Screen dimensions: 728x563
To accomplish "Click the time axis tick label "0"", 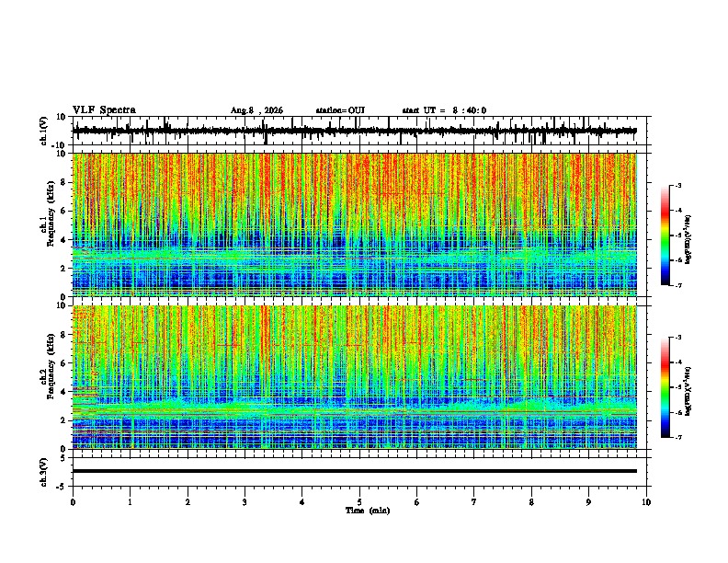I will coord(73,502).
